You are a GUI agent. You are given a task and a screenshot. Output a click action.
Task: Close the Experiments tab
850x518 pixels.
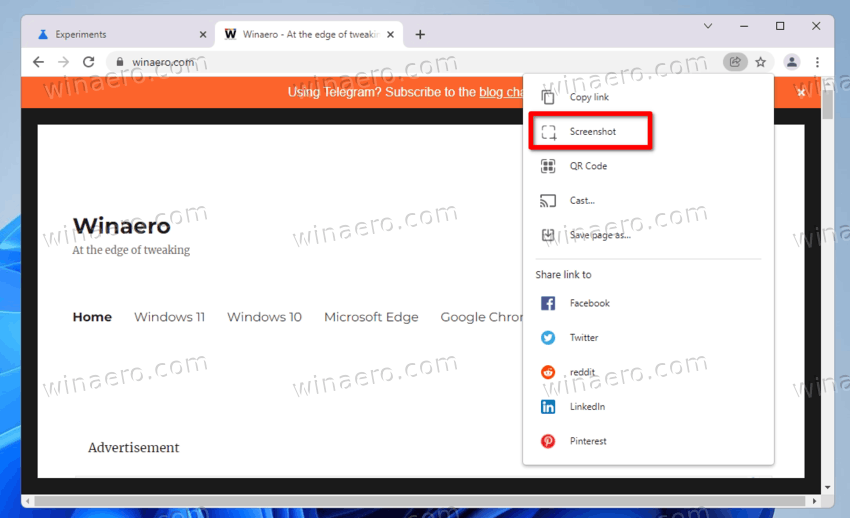coord(203,35)
